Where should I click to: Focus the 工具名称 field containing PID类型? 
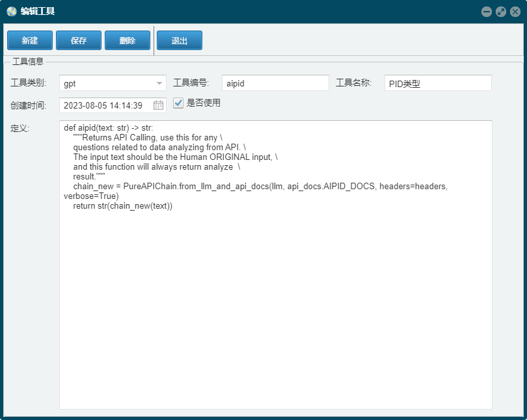pos(438,83)
